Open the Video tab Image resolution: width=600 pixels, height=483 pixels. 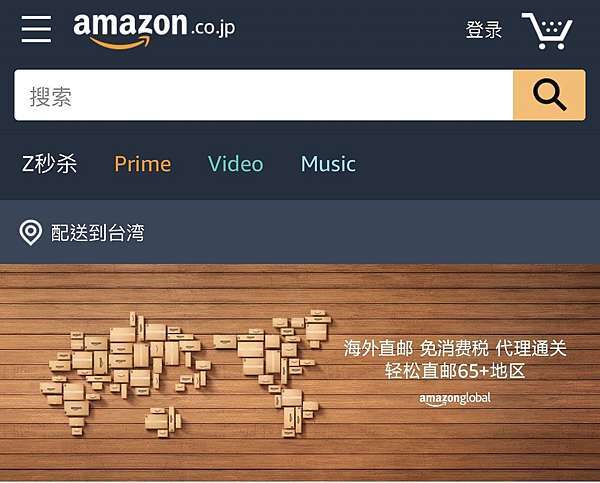[236, 164]
